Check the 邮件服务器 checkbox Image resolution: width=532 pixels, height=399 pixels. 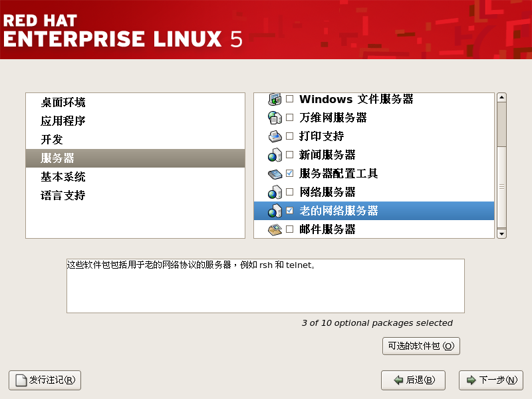289,229
